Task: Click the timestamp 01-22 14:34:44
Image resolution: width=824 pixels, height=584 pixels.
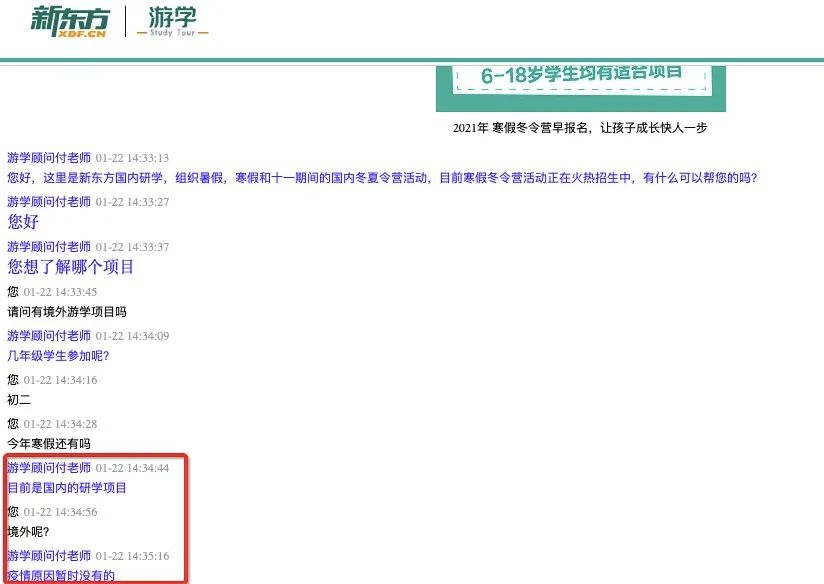Action: (x=133, y=467)
